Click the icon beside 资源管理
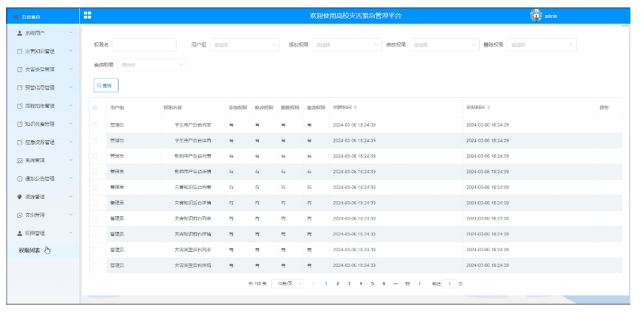644x312 pixels. 20,197
